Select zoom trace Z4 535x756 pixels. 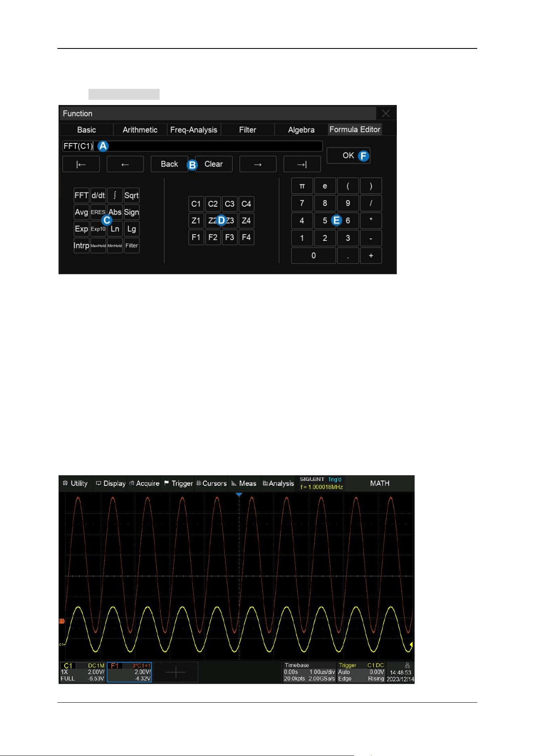point(246,220)
